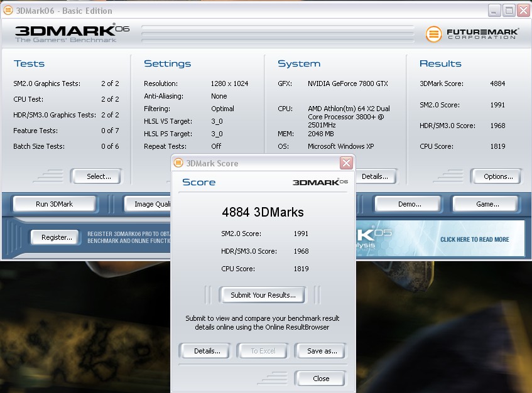Open the Game... button

486,204
